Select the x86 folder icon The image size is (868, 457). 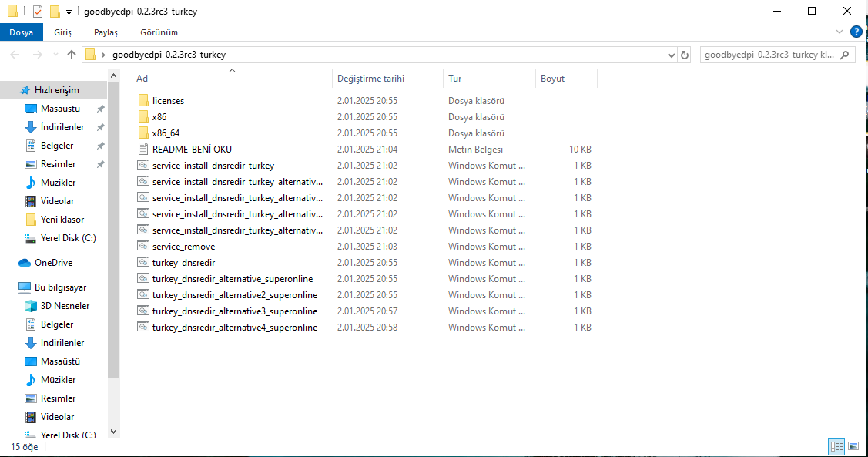pyautogui.click(x=143, y=117)
